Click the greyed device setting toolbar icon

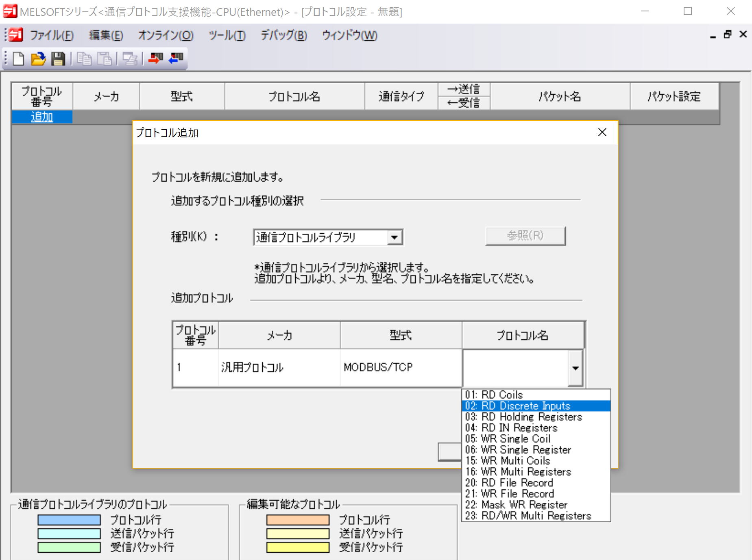tap(130, 59)
